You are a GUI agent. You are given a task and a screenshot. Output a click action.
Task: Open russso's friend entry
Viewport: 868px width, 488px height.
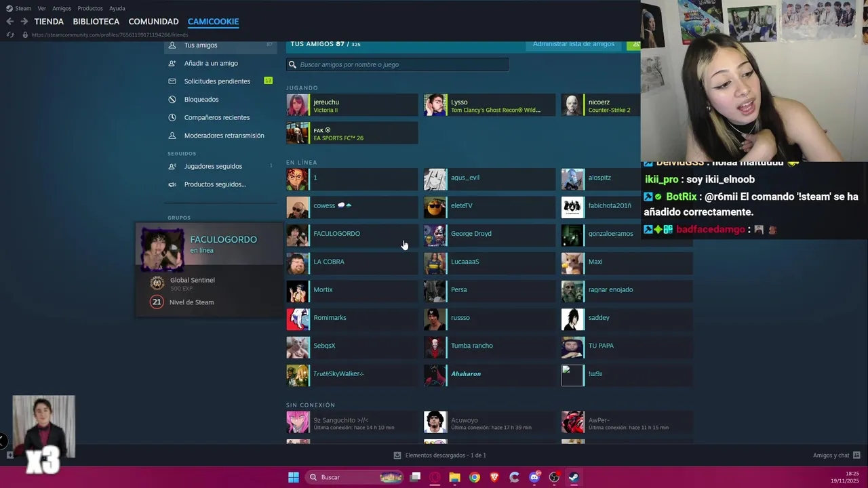[489, 319]
